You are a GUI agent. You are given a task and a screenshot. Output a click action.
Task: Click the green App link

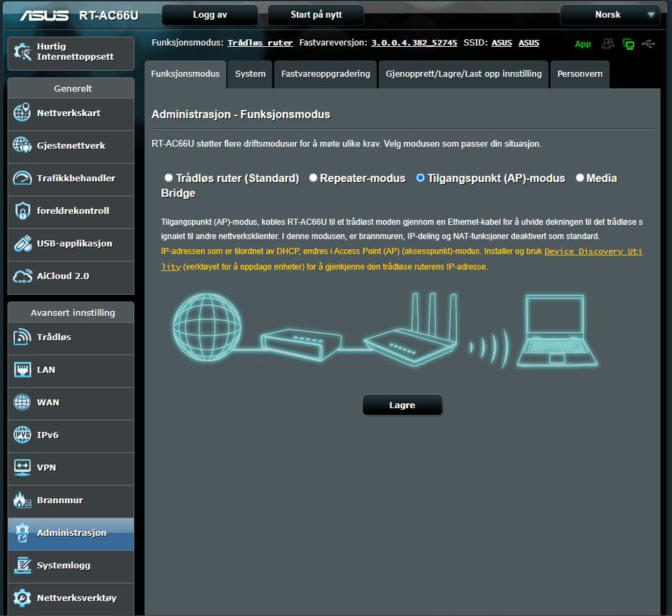(x=583, y=43)
